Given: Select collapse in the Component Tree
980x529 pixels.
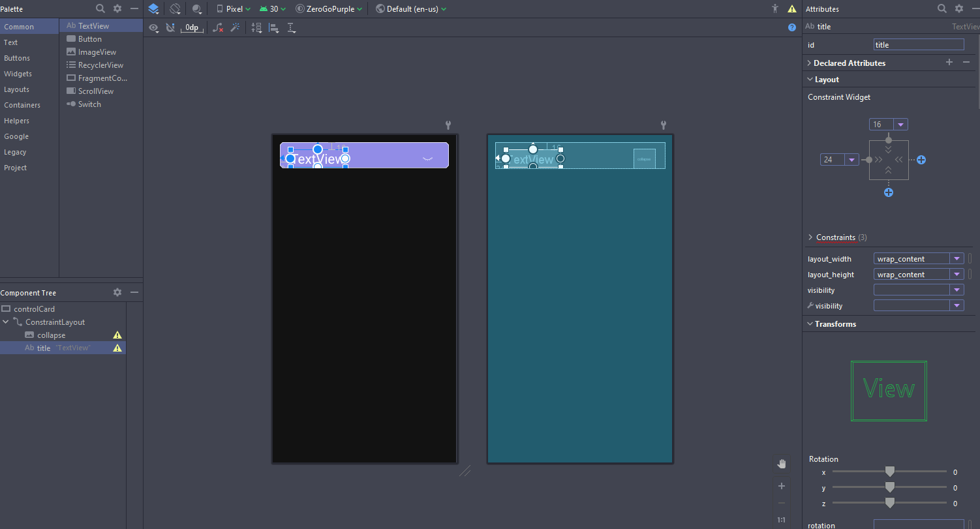Looking at the screenshot, I should tap(63, 335).
